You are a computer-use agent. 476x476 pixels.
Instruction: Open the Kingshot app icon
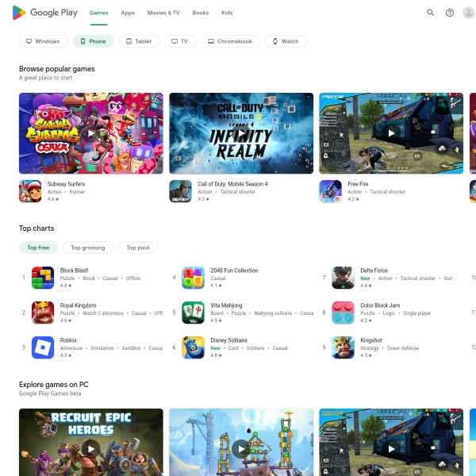coord(343,347)
